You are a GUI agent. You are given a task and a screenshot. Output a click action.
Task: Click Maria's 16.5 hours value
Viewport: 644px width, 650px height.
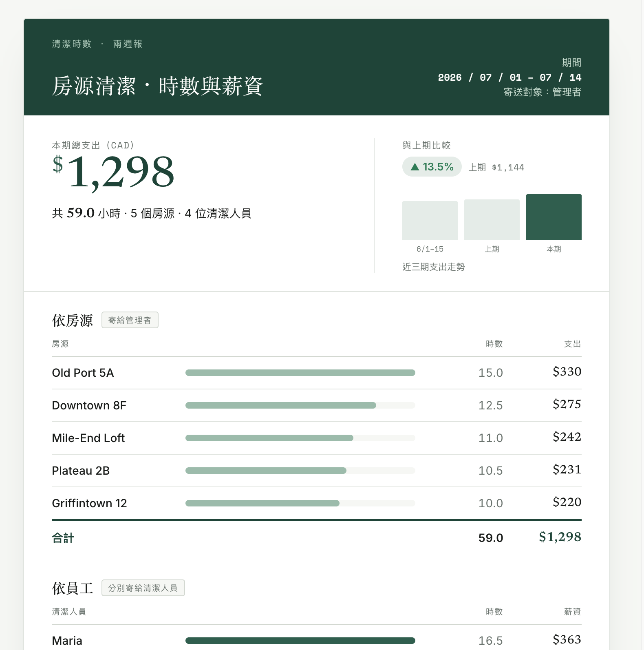click(491, 641)
